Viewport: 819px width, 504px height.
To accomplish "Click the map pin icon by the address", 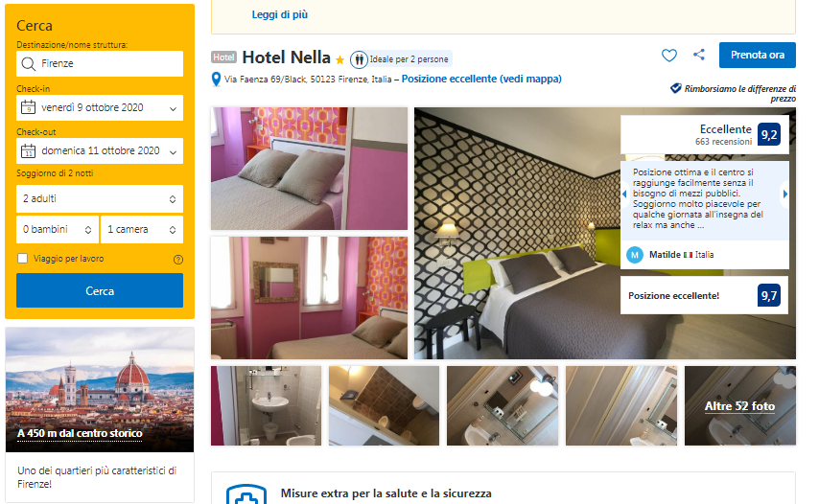I will tap(216, 80).
